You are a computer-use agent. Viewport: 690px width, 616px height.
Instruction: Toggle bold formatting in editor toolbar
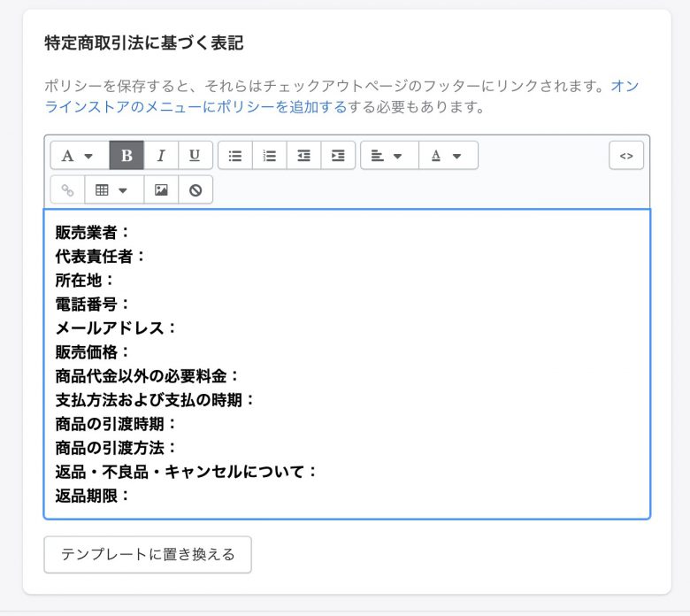click(126, 156)
